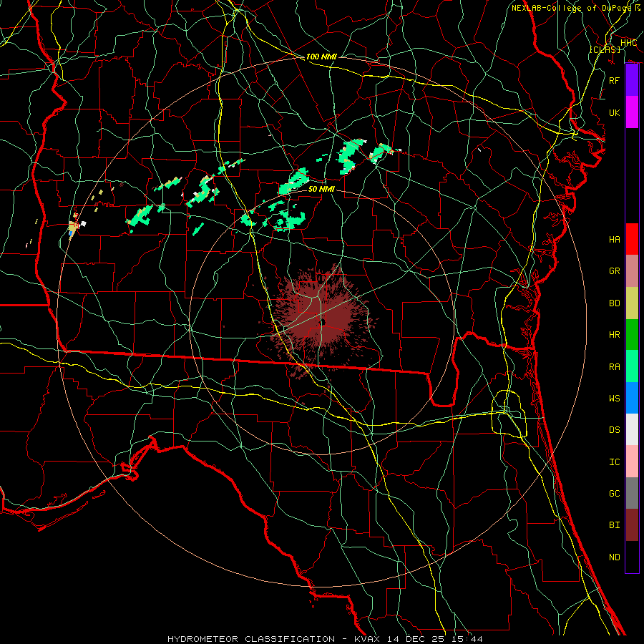
Task: Select the BD yellow legend swatch
Action: click(632, 303)
